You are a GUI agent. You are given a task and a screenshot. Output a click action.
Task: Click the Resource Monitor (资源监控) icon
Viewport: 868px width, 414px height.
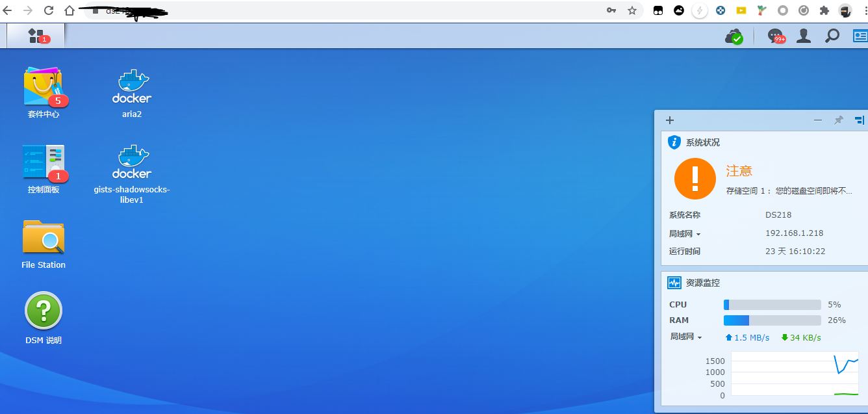click(x=674, y=283)
